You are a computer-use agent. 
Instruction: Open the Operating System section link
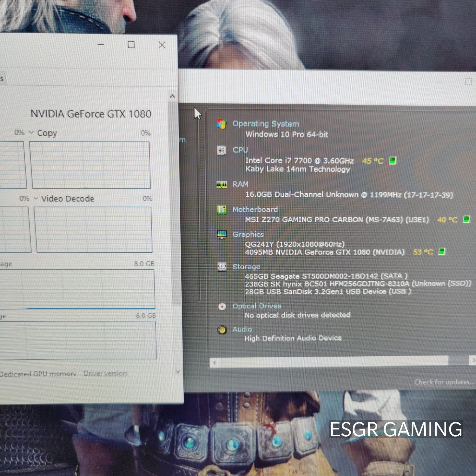[266, 124]
